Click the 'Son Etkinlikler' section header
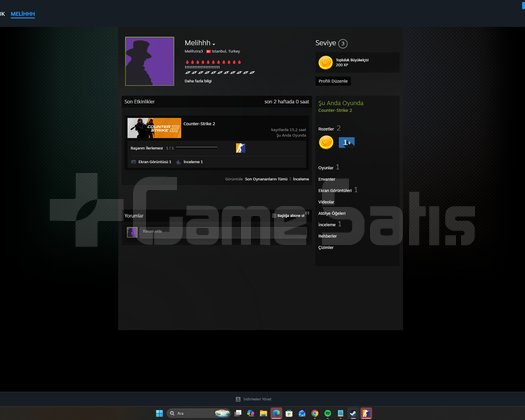 (x=139, y=101)
